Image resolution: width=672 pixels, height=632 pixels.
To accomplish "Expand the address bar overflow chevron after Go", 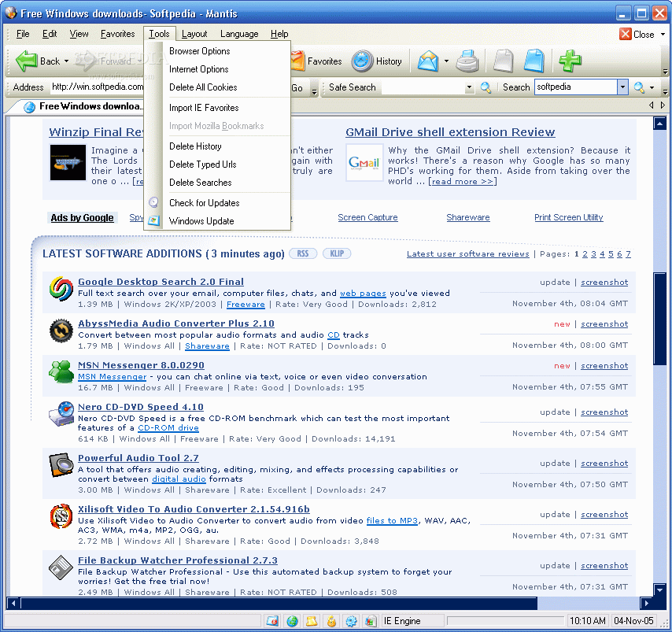I will pos(314,92).
